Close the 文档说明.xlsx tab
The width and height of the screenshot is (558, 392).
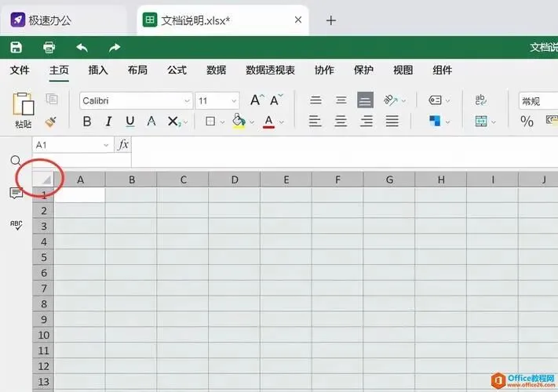[298, 20]
